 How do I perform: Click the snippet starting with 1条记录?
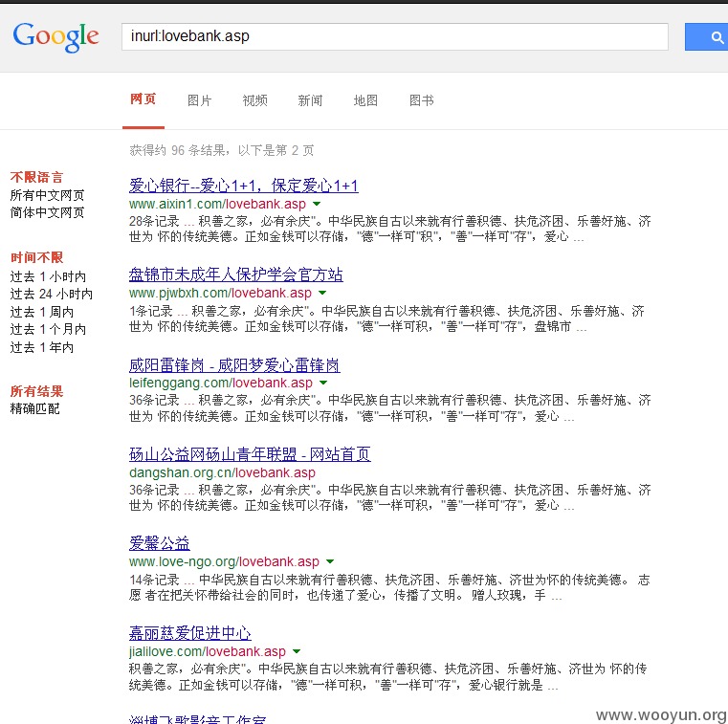coord(386,318)
